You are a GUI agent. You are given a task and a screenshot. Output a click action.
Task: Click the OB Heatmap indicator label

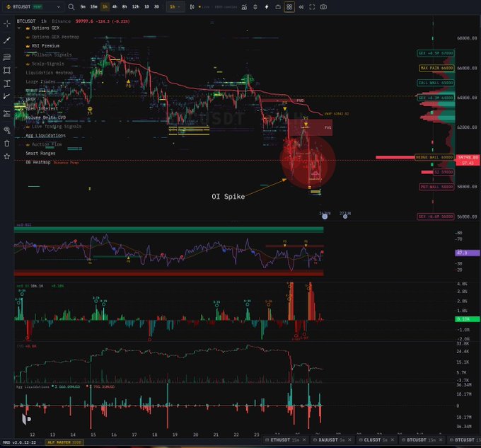(x=38, y=162)
